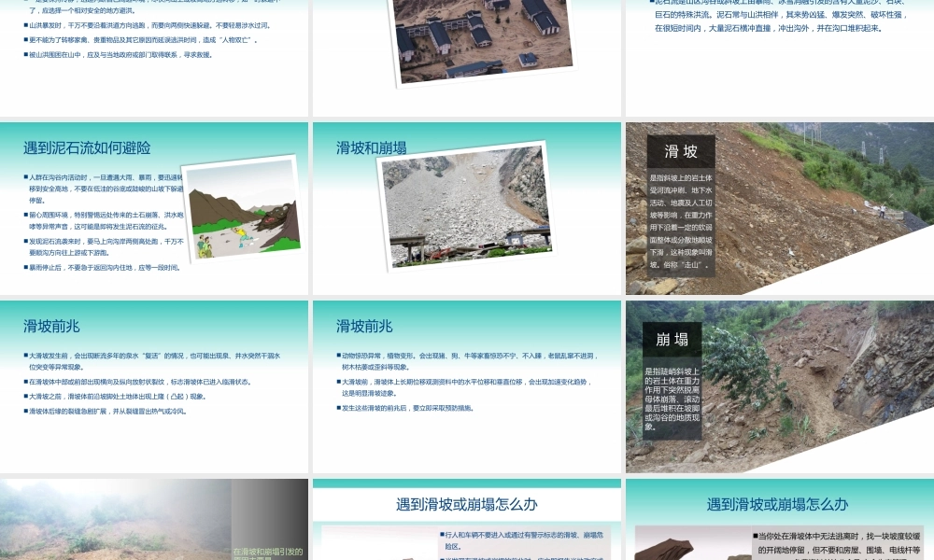Viewport: 934px width, 560px height.
Task: Open the right 遇到滑坡或崩塌怎么办 slide with rock image
Action: (x=780, y=520)
